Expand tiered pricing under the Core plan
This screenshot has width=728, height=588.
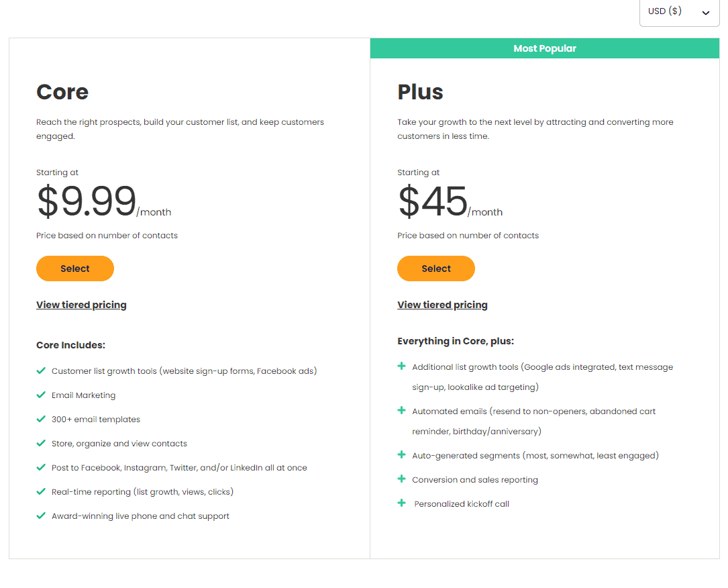pos(81,305)
